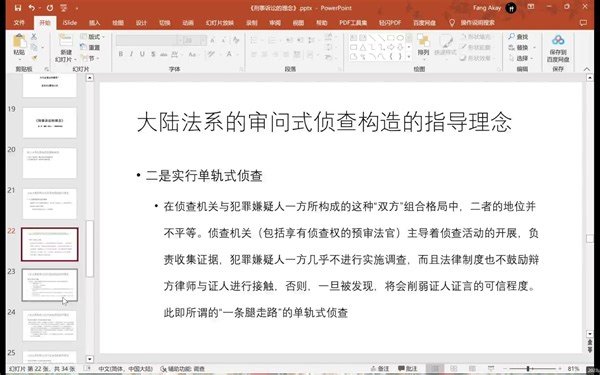
Task: Decrease font size with the smaller A icon
Action: pos(223,40)
